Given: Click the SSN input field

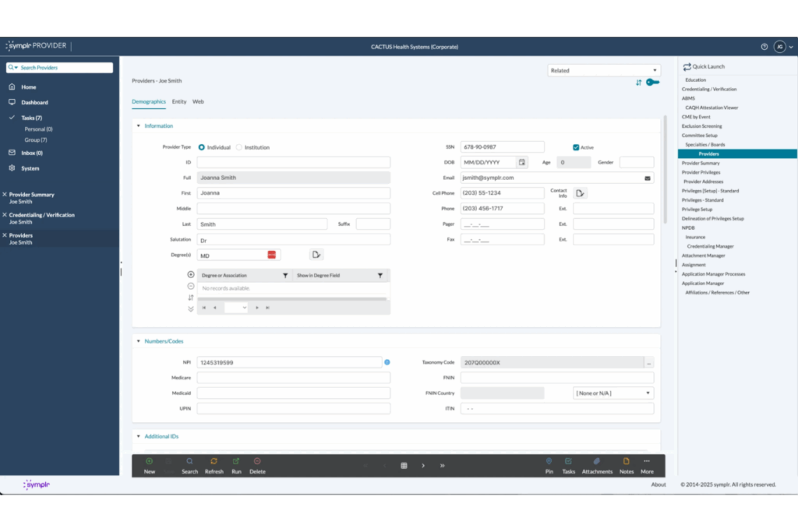Looking at the screenshot, I should (x=502, y=147).
